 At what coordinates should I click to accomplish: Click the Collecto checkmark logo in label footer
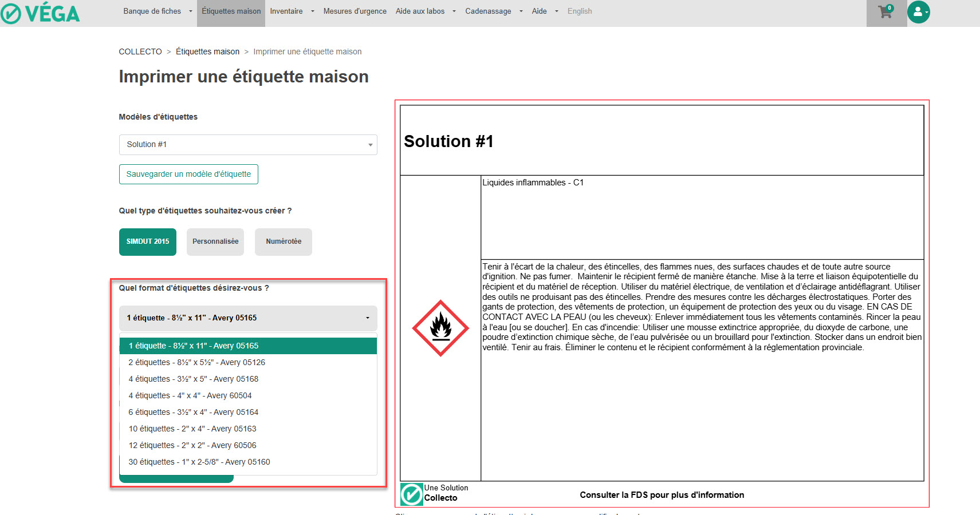411,494
